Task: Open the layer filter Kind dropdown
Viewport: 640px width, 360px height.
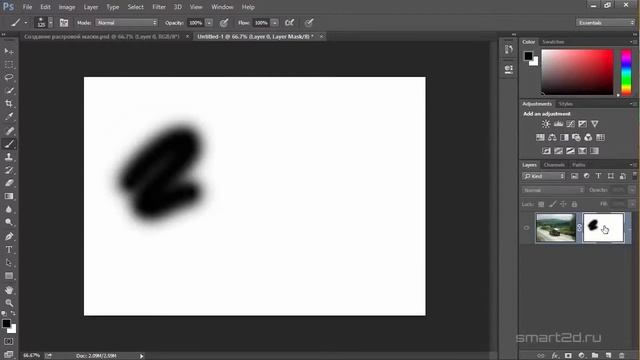Action: tap(543, 176)
